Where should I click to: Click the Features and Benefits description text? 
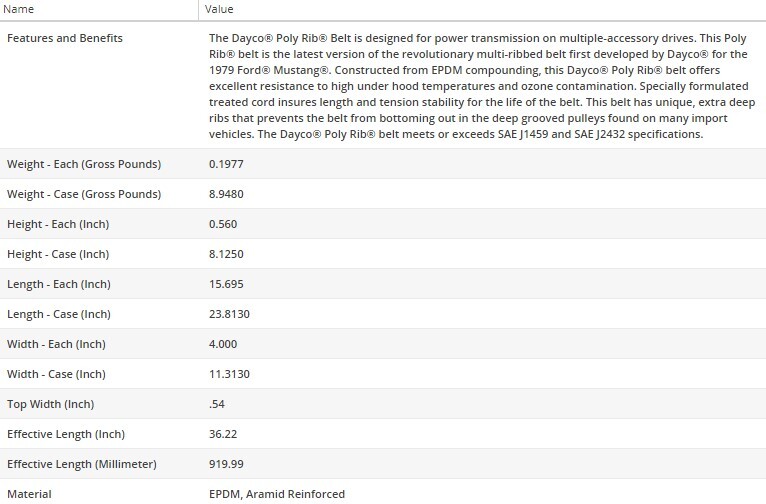pos(478,86)
